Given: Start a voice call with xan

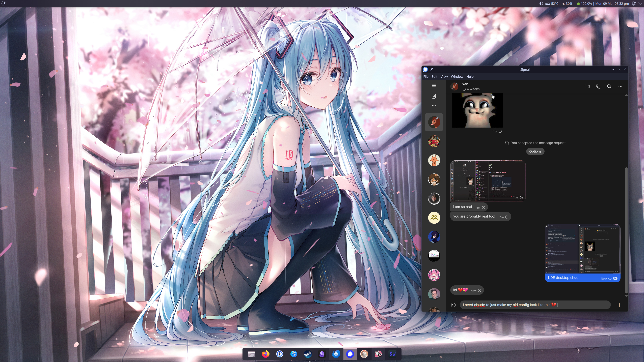Looking at the screenshot, I should click(x=598, y=86).
